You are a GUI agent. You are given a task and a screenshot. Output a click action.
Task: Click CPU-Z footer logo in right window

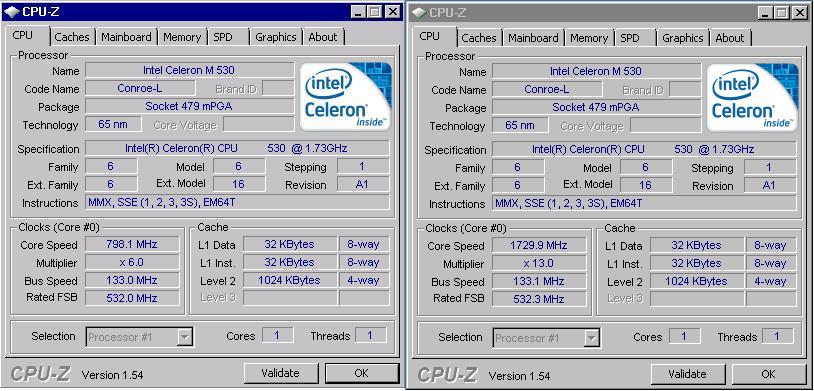pyautogui.click(x=447, y=375)
